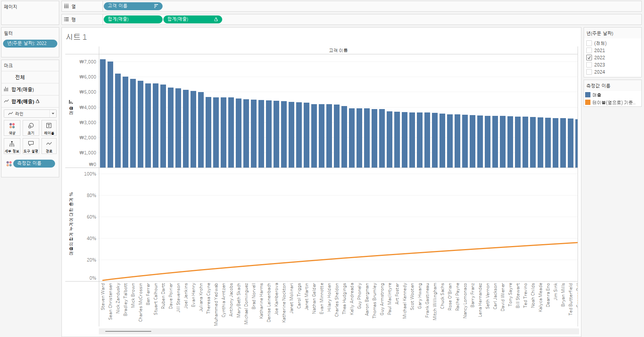The width and height of the screenshot is (644, 337).
Task: Click the Katherine Nockton axis label
Action: [x=284, y=303]
